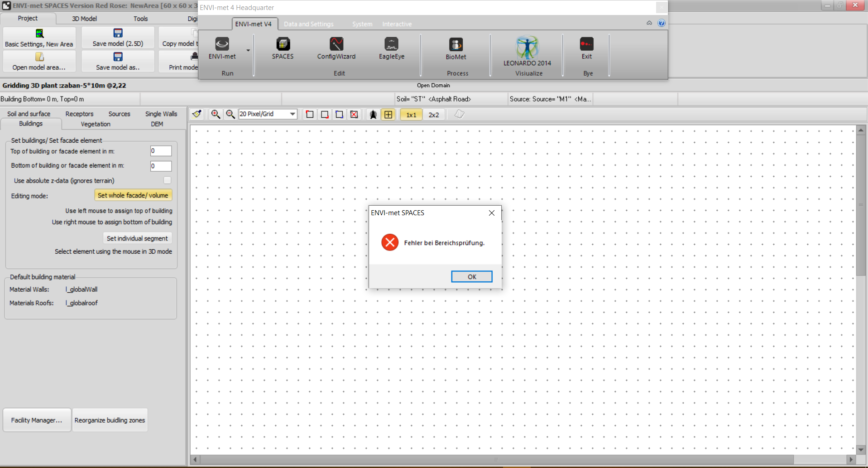Viewport: 868px width, 468px height.
Task: Open the Facility Manager
Action: 37,420
